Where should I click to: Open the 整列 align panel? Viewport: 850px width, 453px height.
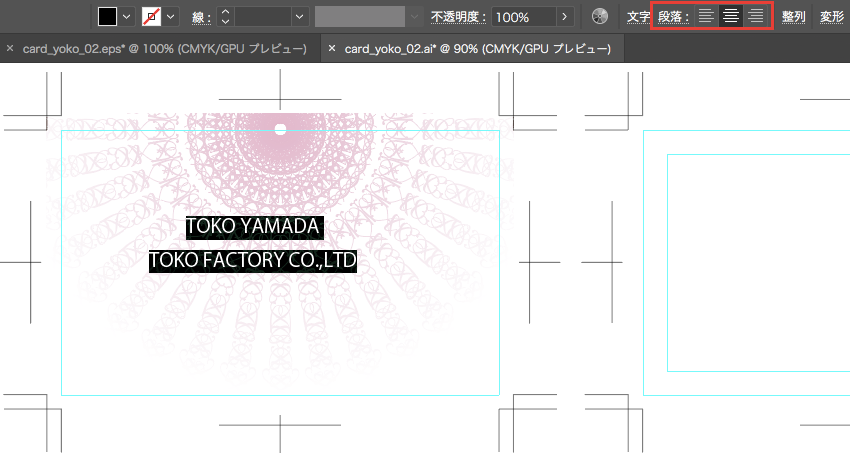pyautogui.click(x=794, y=17)
